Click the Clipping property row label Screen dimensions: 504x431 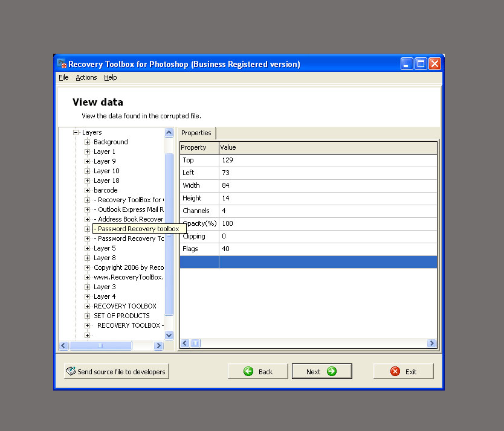click(194, 236)
